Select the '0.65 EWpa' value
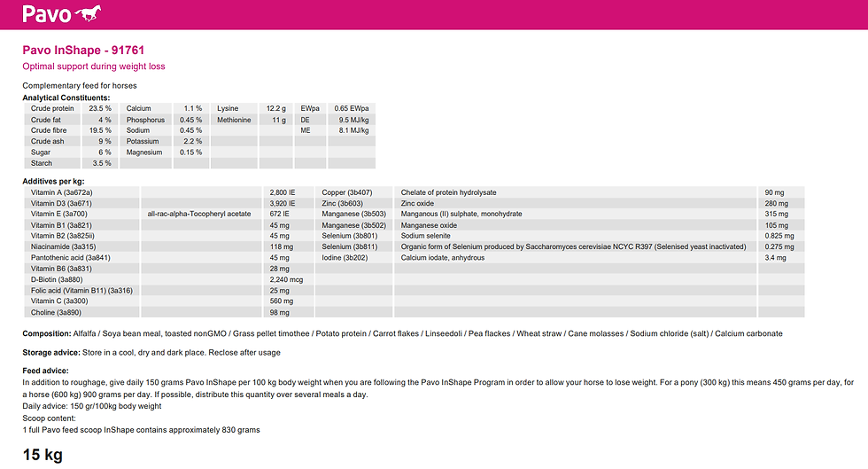 click(352, 108)
